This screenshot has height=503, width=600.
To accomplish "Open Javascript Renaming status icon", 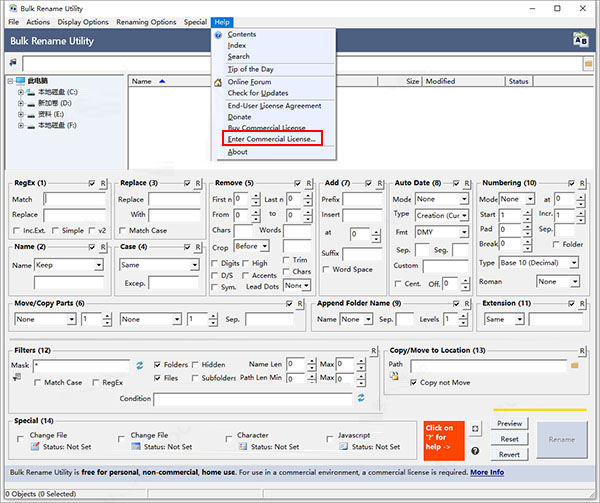I will coord(344,446).
